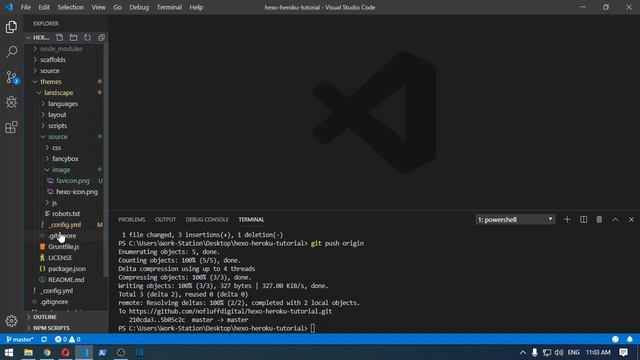Viewport: 640px width, 360px height.
Task: Open the Edit menu
Action: (x=44, y=7)
